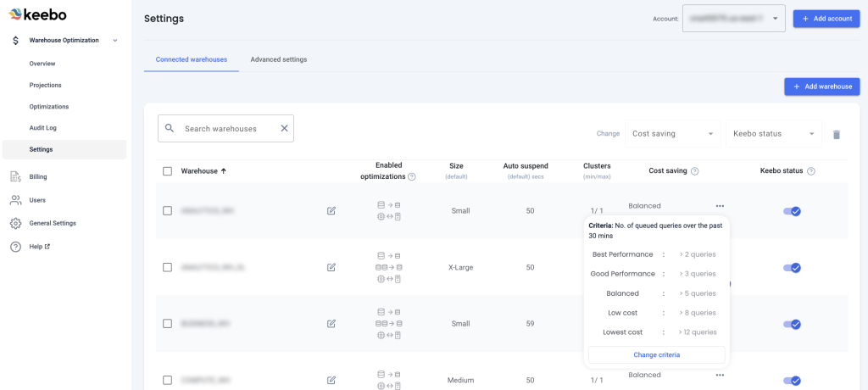
Task: Check the first Small warehouse row checkbox
Action: (x=167, y=210)
